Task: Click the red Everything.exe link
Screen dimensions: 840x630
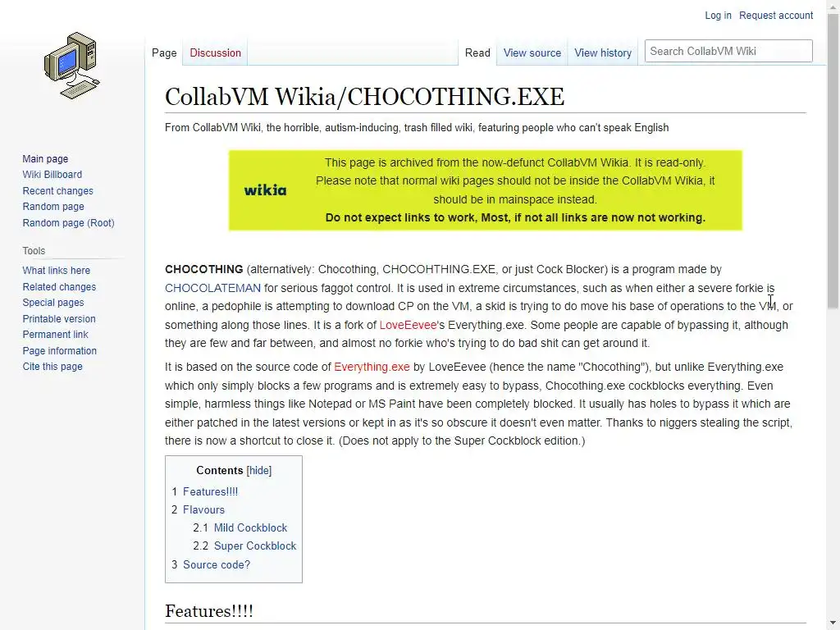Action: pyautogui.click(x=372, y=367)
